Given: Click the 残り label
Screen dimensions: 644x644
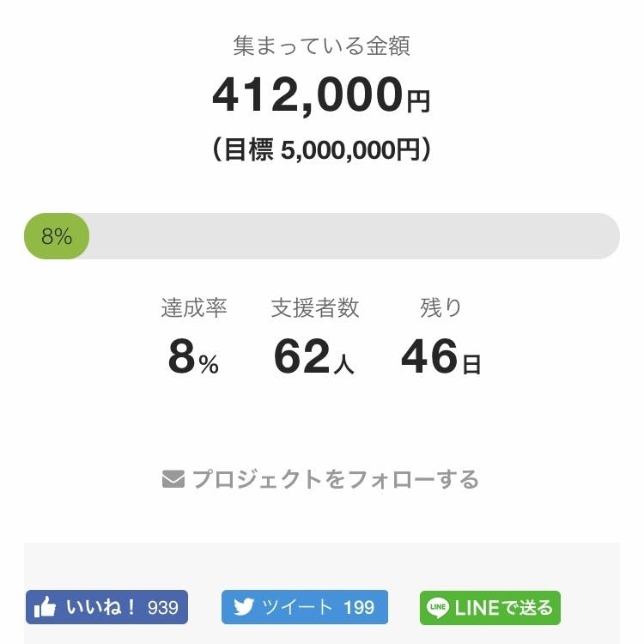Looking at the screenshot, I should 440,308.
